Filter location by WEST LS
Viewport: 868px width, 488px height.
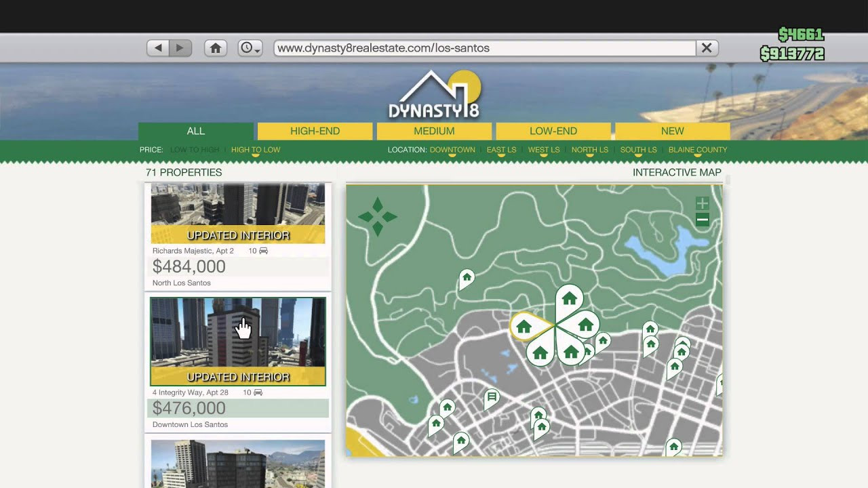pos(544,150)
